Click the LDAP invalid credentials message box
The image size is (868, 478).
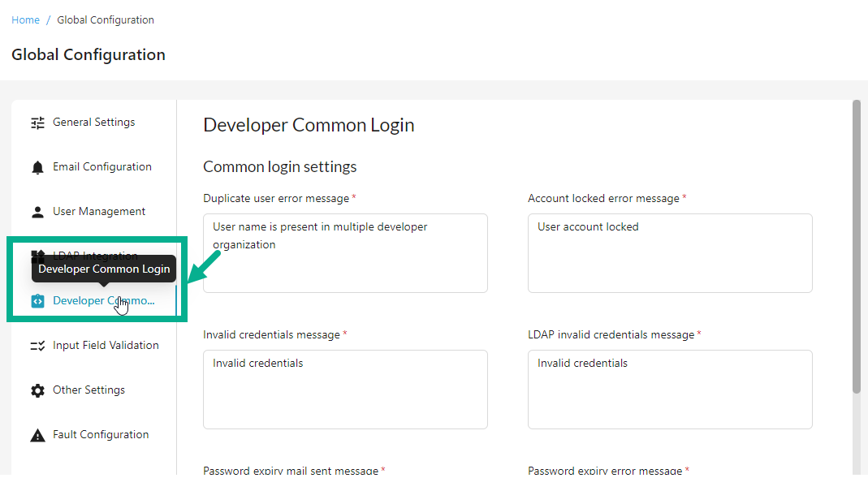670,390
